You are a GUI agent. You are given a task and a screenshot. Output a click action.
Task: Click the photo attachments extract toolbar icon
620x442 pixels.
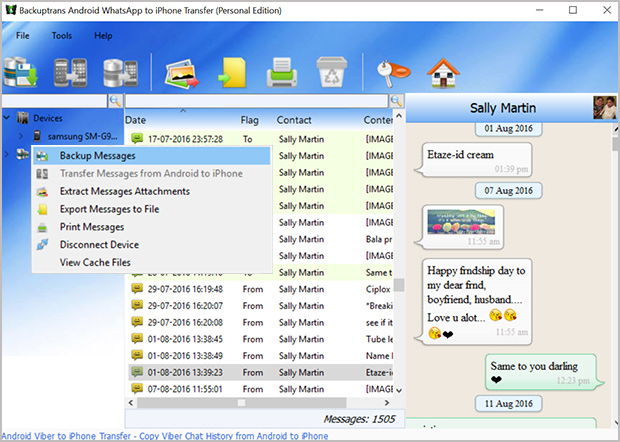point(179,74)
